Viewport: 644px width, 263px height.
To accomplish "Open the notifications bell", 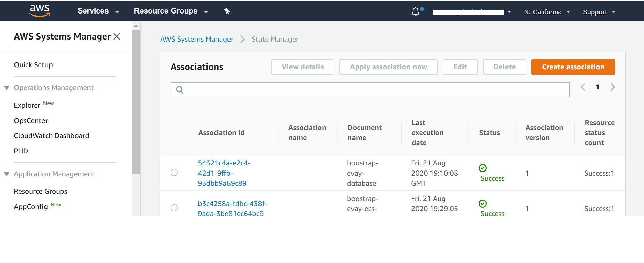I will coord(416,11).
